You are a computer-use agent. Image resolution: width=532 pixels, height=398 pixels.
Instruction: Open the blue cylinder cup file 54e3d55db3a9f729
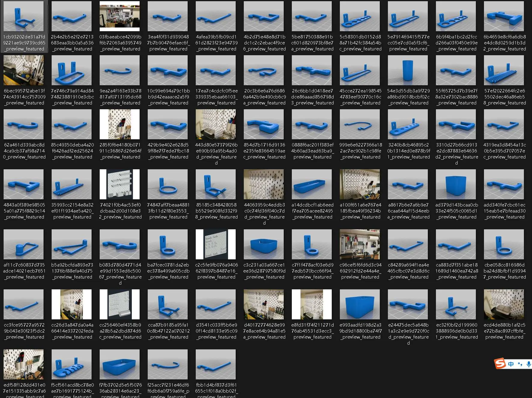click(408, 71)
